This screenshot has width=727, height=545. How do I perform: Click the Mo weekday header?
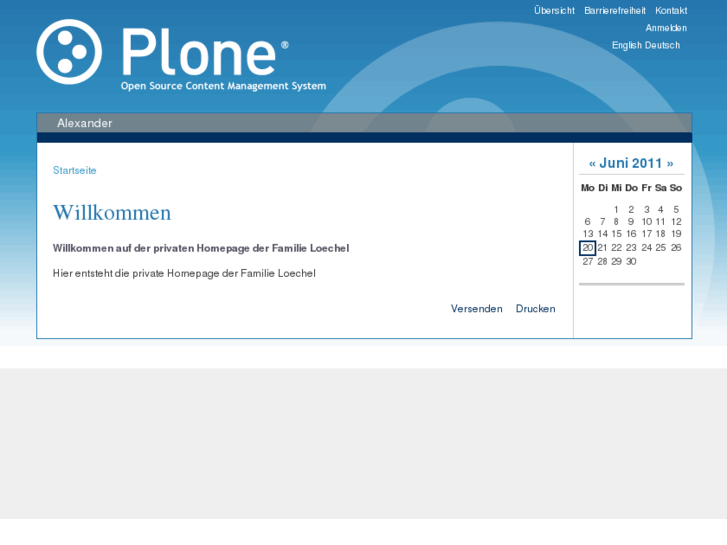(587, 188)
